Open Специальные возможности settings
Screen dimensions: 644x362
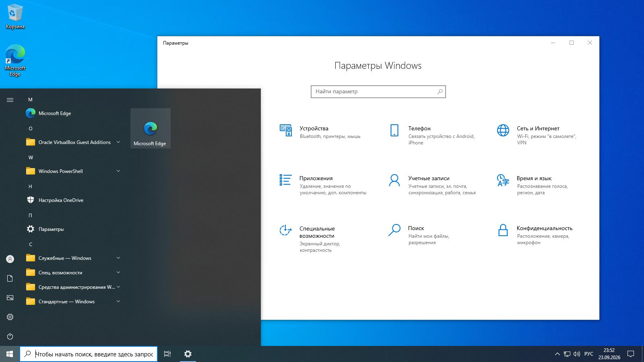322,239
